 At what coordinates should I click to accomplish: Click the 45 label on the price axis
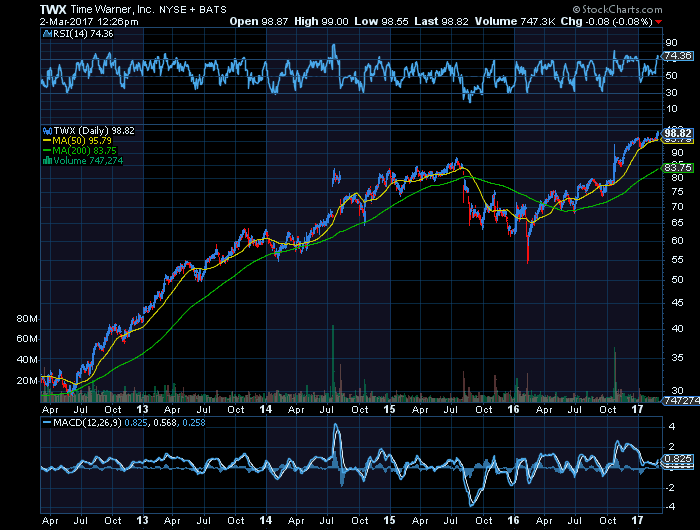[677, 303]
